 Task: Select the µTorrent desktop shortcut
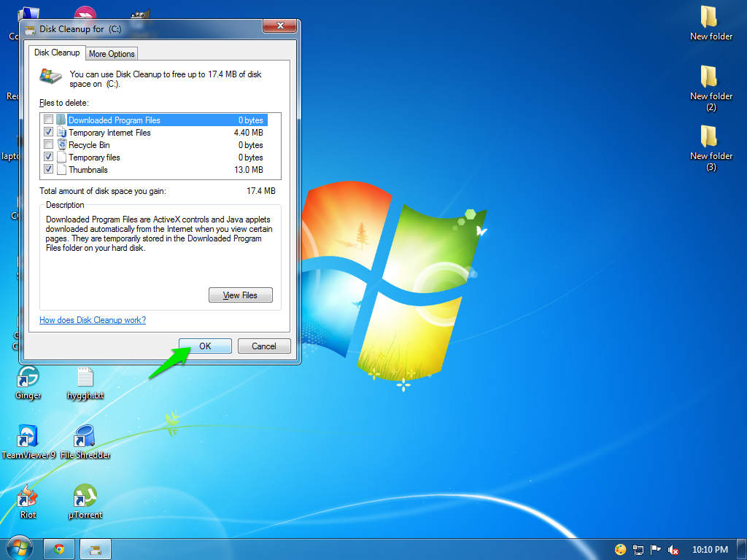point(85,502)
